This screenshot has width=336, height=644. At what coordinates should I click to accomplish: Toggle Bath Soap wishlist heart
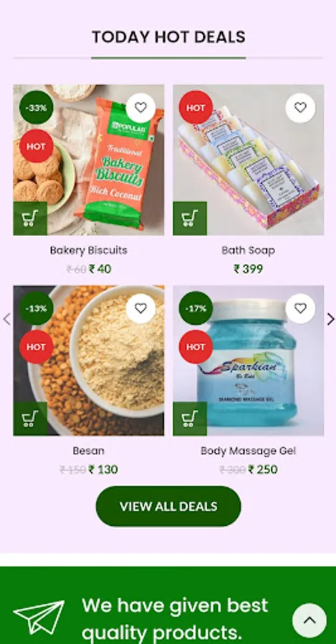[300, 108]
